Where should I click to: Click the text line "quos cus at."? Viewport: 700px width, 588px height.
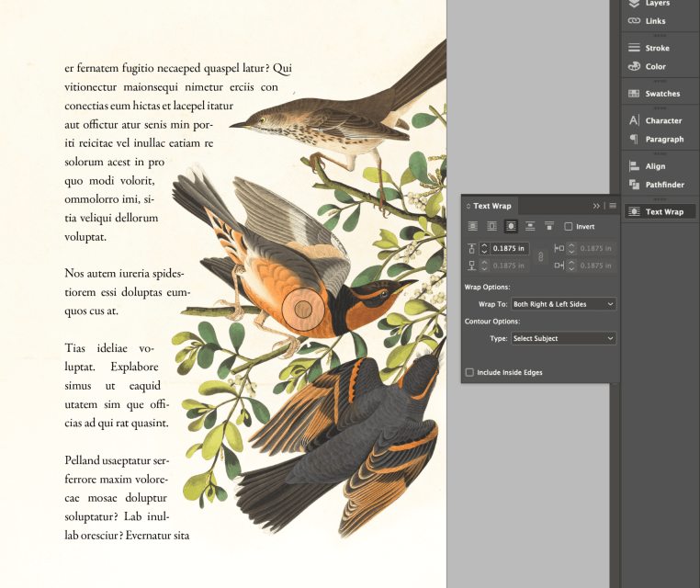coord(91,311)
